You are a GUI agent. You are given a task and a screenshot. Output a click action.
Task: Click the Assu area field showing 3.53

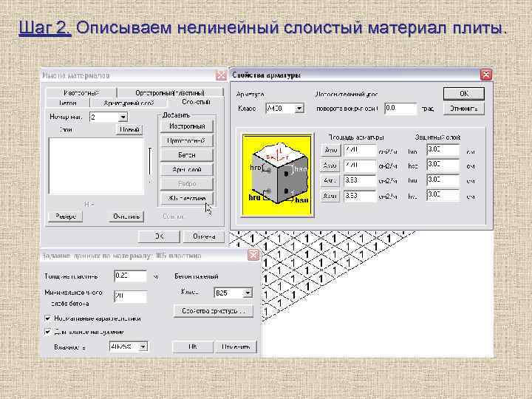[x=360, y=196]
